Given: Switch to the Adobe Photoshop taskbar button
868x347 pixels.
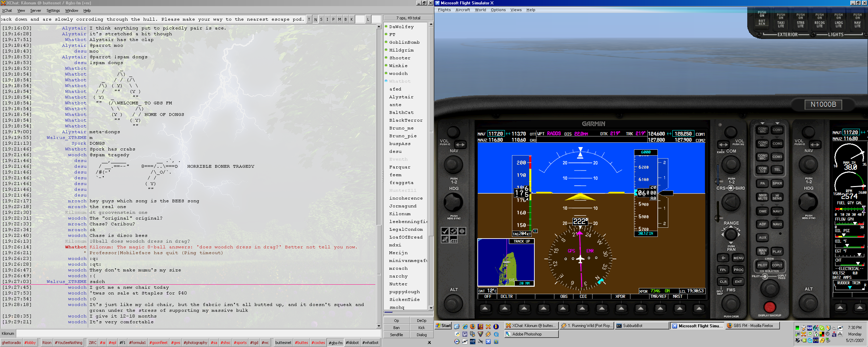Looking at the screenshot, I should 531,334.
